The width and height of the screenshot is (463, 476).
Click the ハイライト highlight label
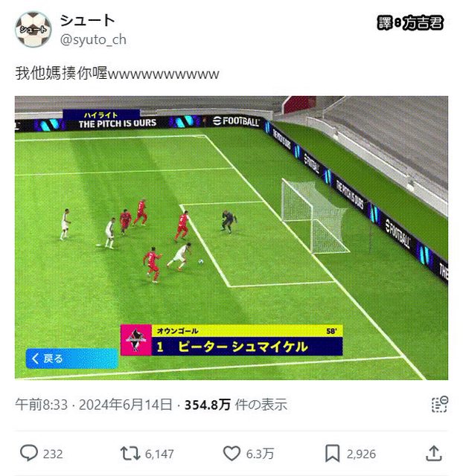pos(101,115)
